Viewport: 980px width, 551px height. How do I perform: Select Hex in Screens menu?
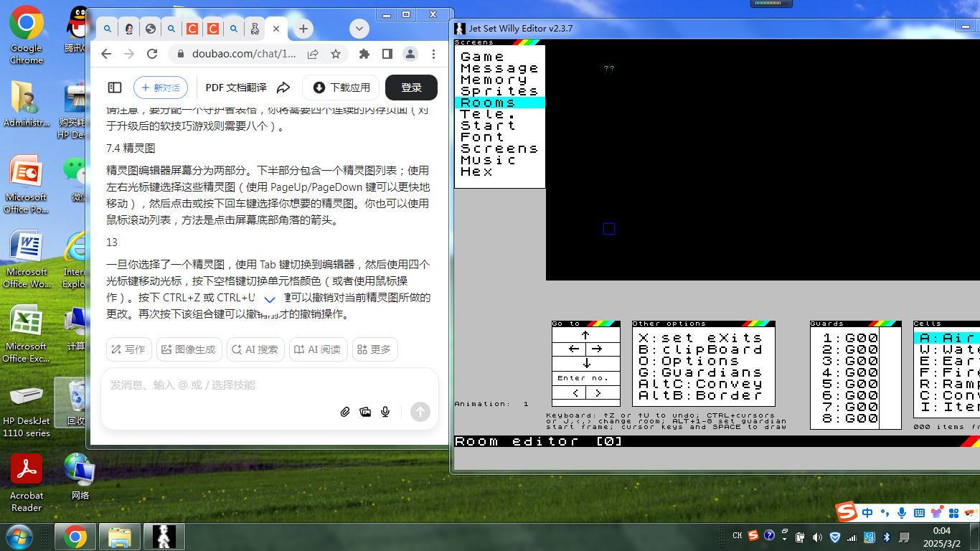pos(500,171)
